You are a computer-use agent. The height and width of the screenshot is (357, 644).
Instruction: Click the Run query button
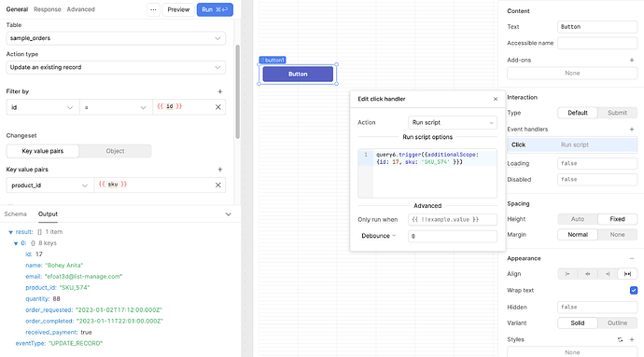click(215, 9)
